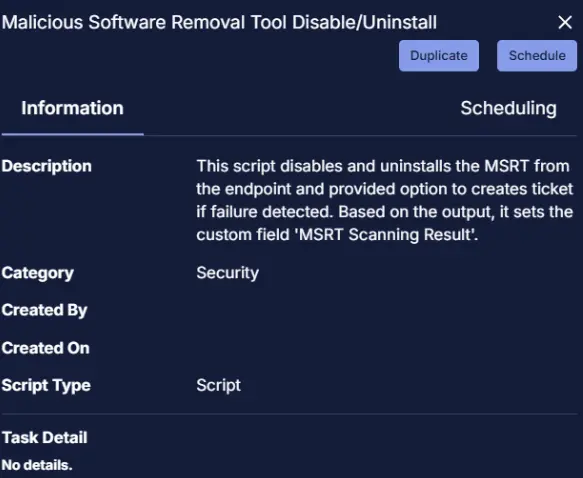Screen dimensions: 583x478
Task: Close the script details panel
Action: coord(565,22)
